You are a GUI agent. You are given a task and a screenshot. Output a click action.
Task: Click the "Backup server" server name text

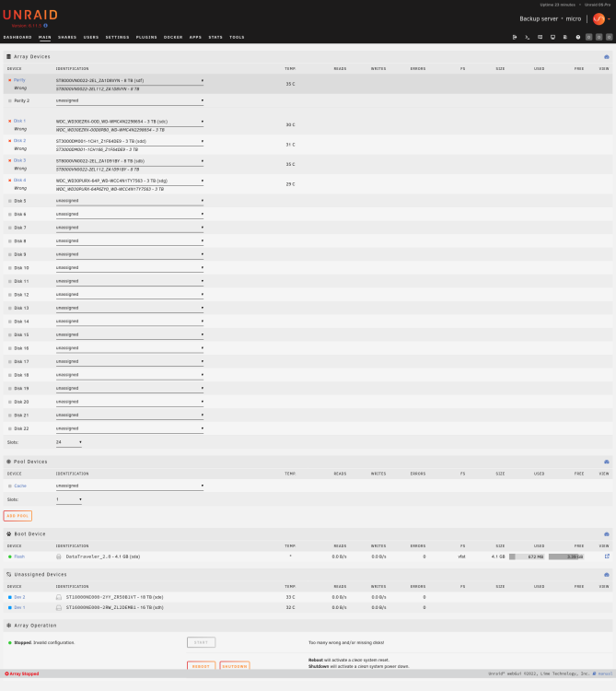539,19
